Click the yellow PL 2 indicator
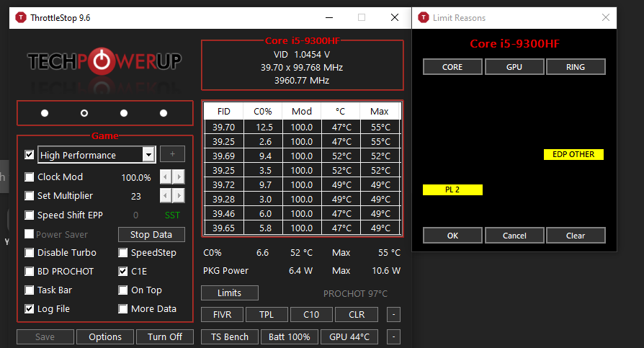644x348 pixels. (x=452, y=189)
